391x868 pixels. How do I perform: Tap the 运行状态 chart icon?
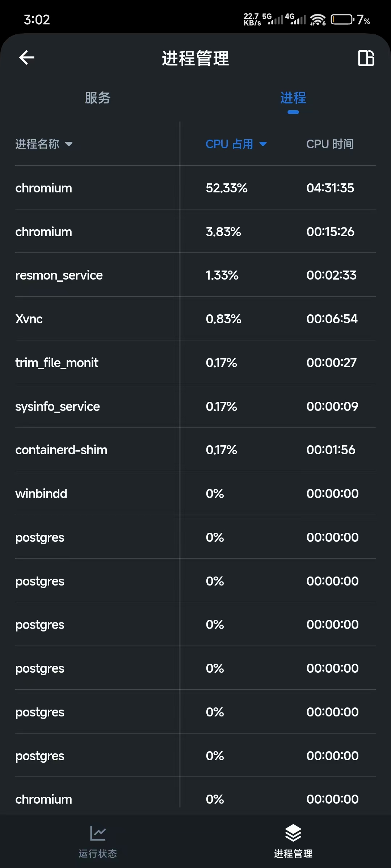(98, 833)
